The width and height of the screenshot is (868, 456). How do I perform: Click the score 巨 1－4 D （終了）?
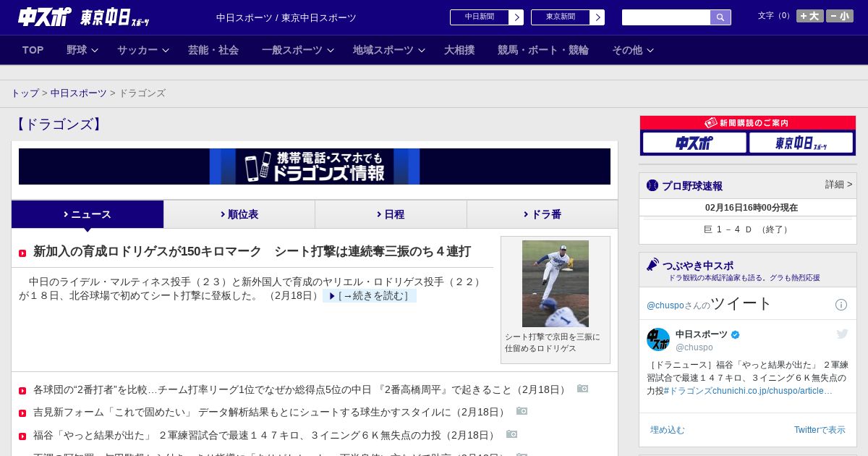pyautogui.click(x=748, y=229)
